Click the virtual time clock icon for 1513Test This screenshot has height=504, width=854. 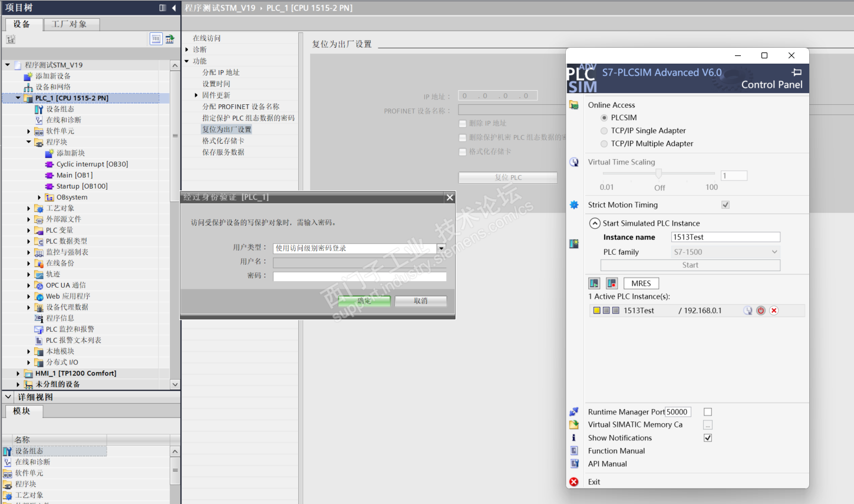tap(748, 311)
